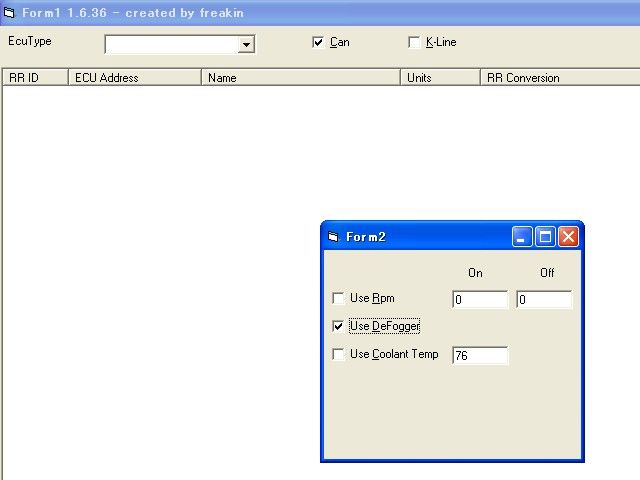Focus the Rpm On value field

[480, 300]
